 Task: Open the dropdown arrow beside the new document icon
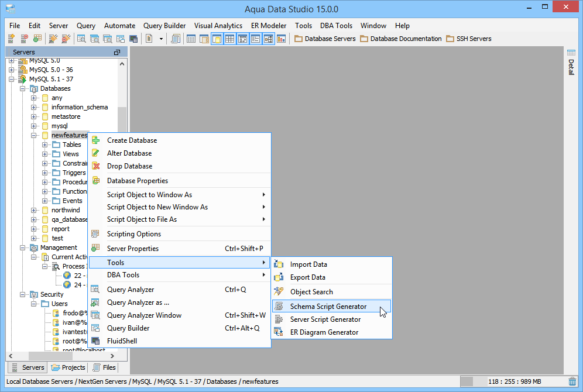click(161, 39)
